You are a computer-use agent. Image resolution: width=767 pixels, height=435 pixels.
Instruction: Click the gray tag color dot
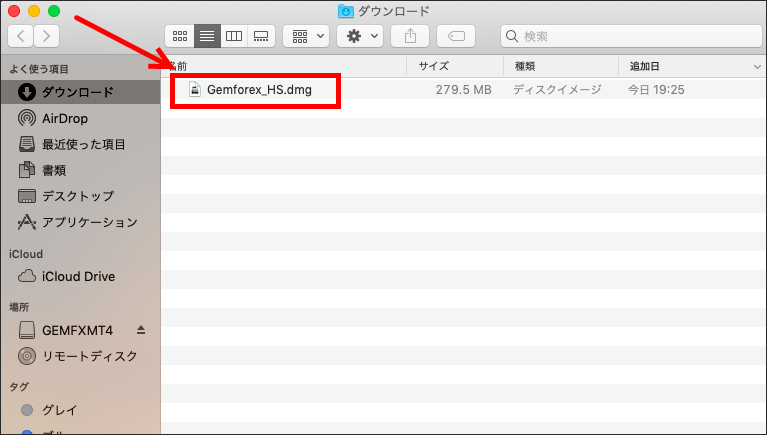point(27,410)
